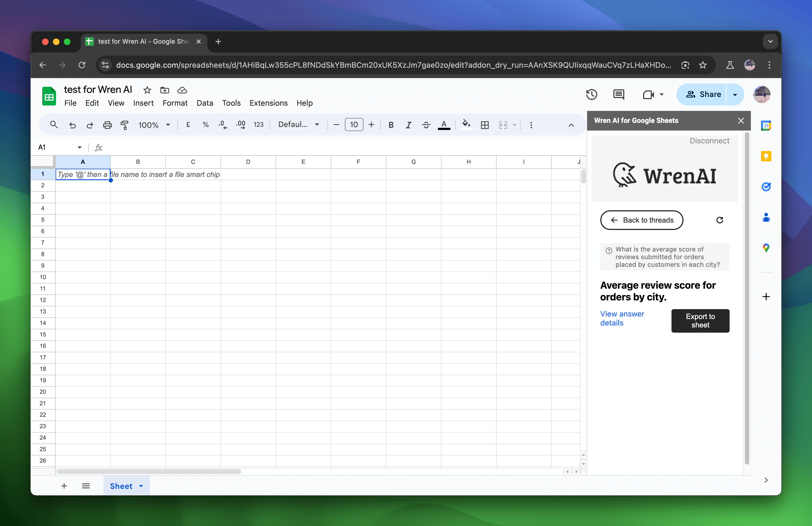Screen dimensions: 812x526
Task: Toggle bold formatting
Action: click(391, 125)
